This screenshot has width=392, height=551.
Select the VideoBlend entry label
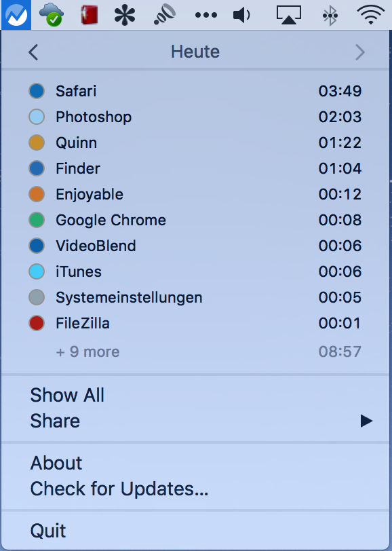point(96,246)
